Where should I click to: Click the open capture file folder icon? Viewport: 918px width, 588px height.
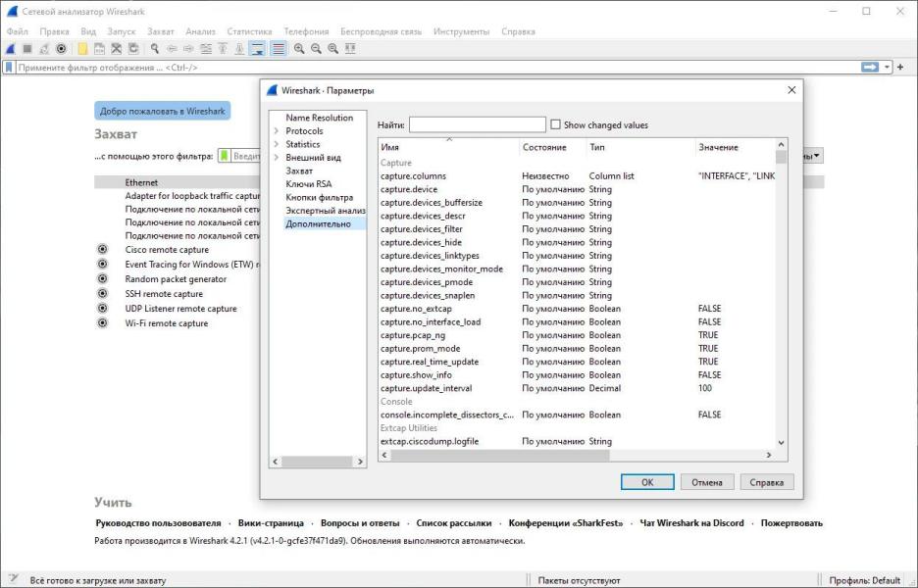click(82, 49)
